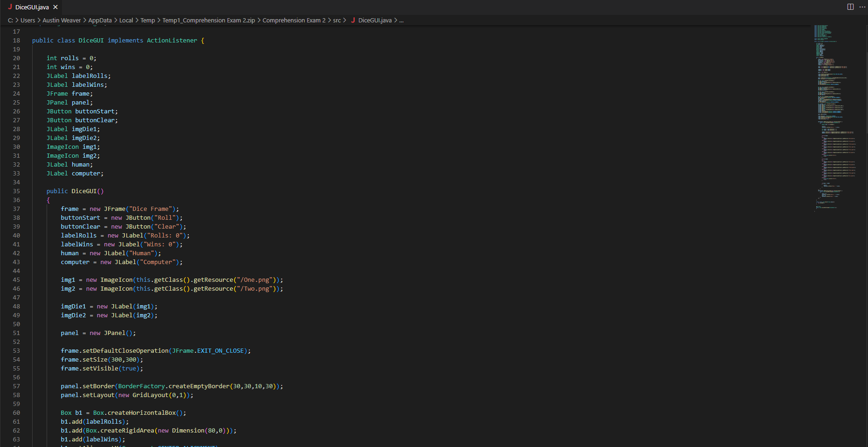Open the Comprehension Exam 2 breadcrumb
The height and width of the screenshot is (447, 868).
pyautogui.click(x=294, y=20)
